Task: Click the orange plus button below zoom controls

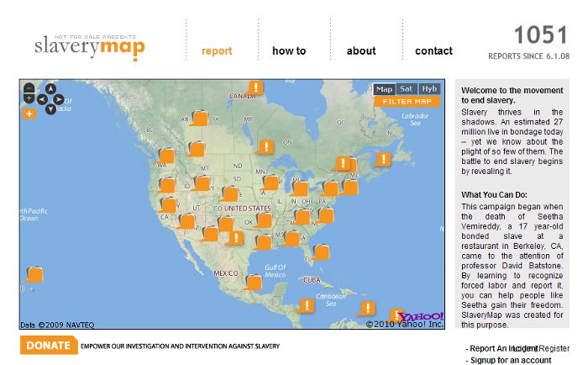Action: [x=29, y=114]
